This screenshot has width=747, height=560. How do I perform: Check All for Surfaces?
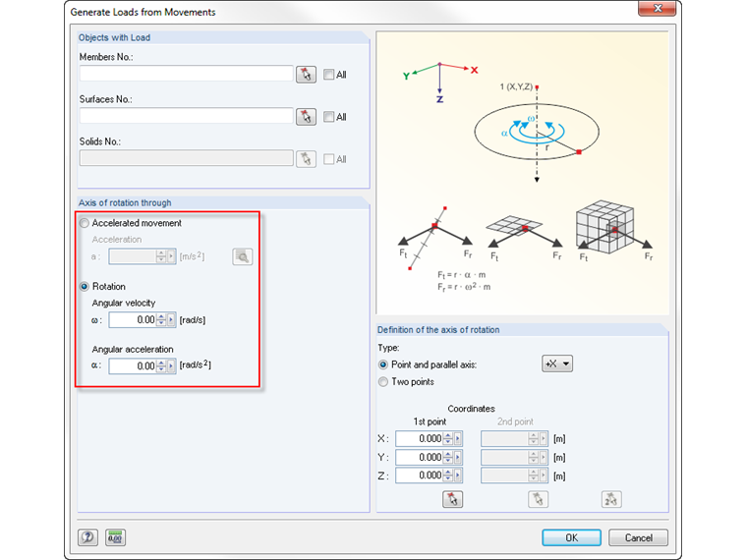328,117
